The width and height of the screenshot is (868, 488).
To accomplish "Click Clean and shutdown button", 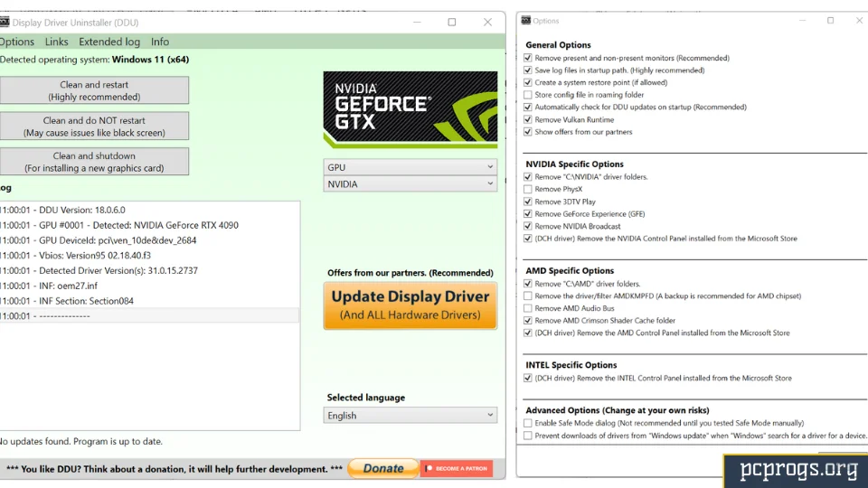I will click(x=94, y=162).
